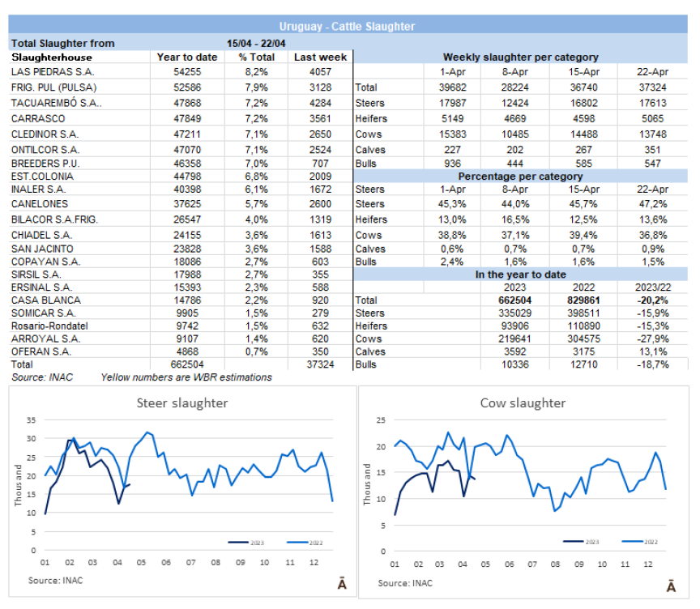Image resolution: width=700 pixels, height=609 pixels.
Task: Click the Steer slaughter chart title
Action: click(x=182, y=403)
